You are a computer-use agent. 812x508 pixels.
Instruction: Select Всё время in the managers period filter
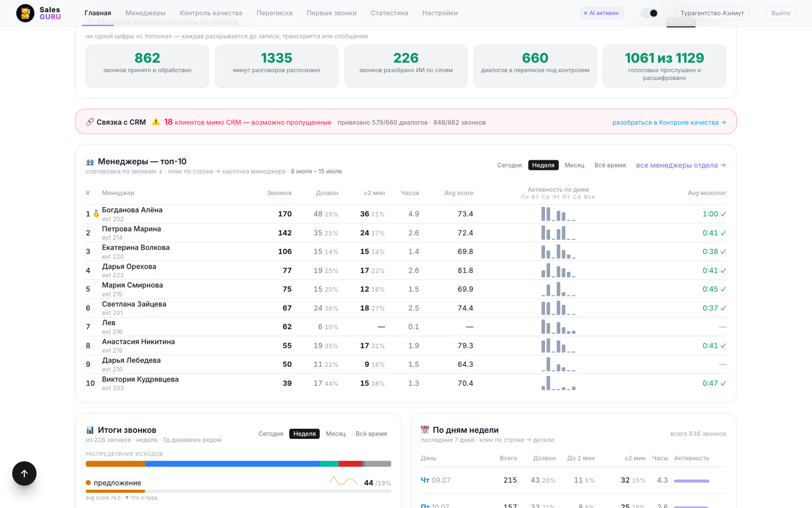click(610, 165)
